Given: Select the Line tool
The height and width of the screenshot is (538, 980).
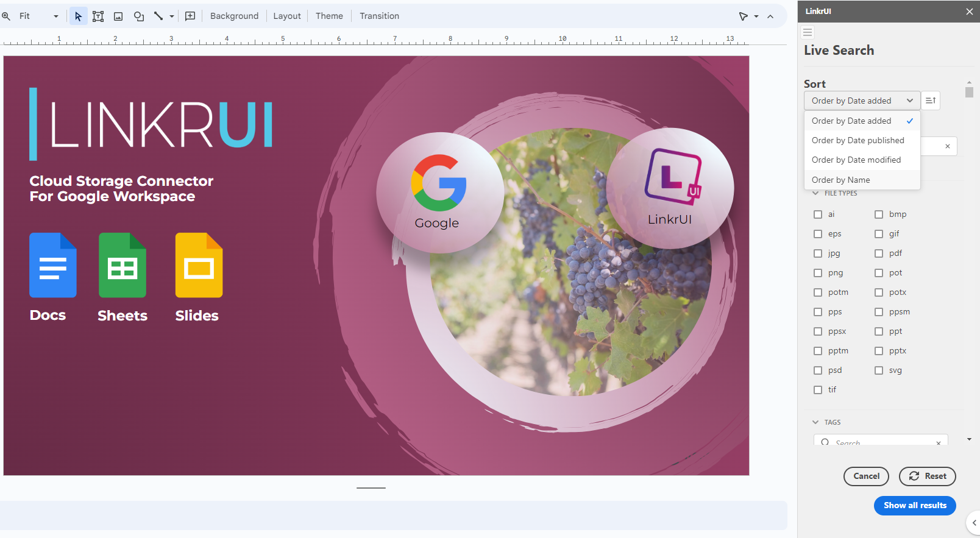Looking at the screenshot, I should (158, 16).
